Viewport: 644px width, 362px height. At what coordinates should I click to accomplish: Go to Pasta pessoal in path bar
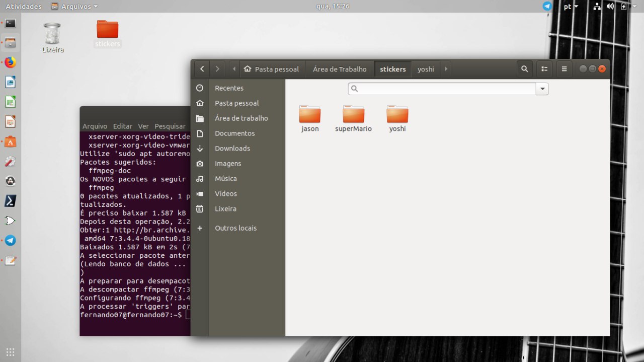272,69
